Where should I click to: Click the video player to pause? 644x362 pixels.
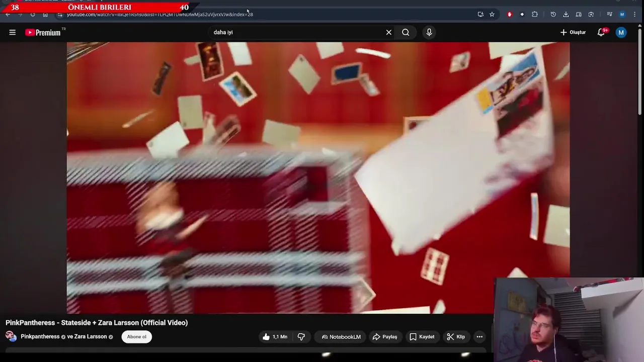318,177
